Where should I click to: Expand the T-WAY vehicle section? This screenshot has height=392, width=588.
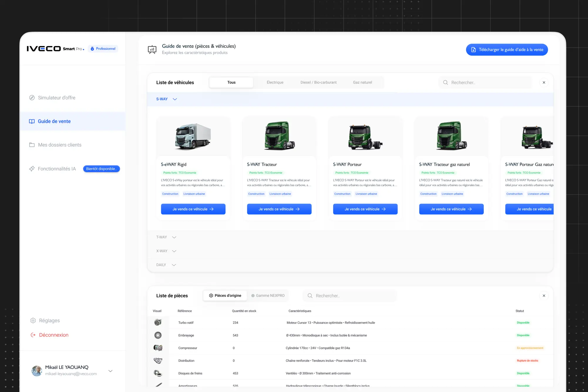coord(174,237)
